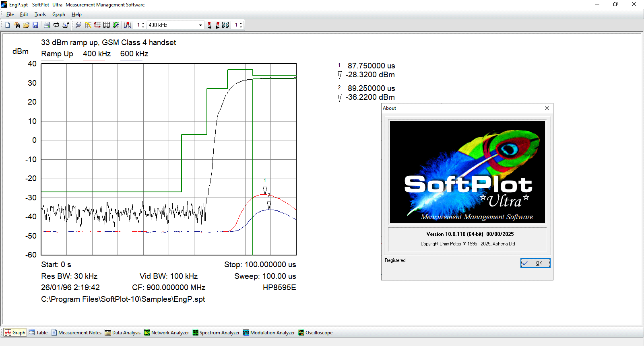The height and width of the screenshot is (346, 644).
Task: Click the 400 kHz trace label
Action: coord(97,54)
